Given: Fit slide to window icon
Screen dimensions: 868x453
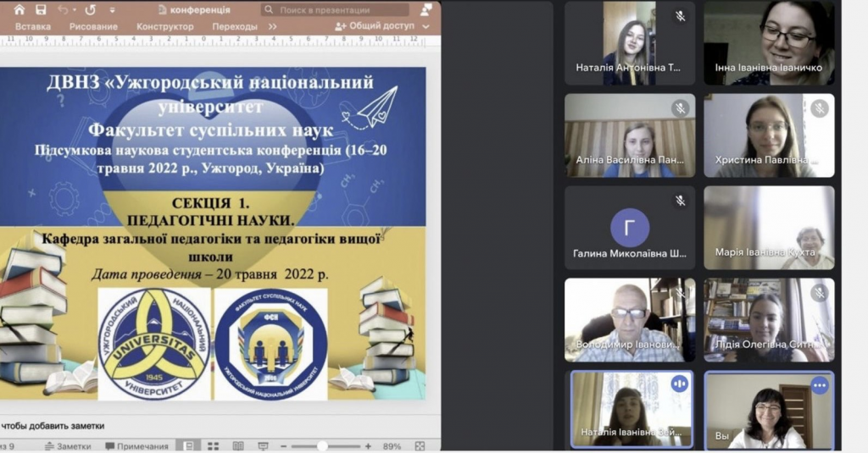Looking at the screenshot, I should [420, 446].
